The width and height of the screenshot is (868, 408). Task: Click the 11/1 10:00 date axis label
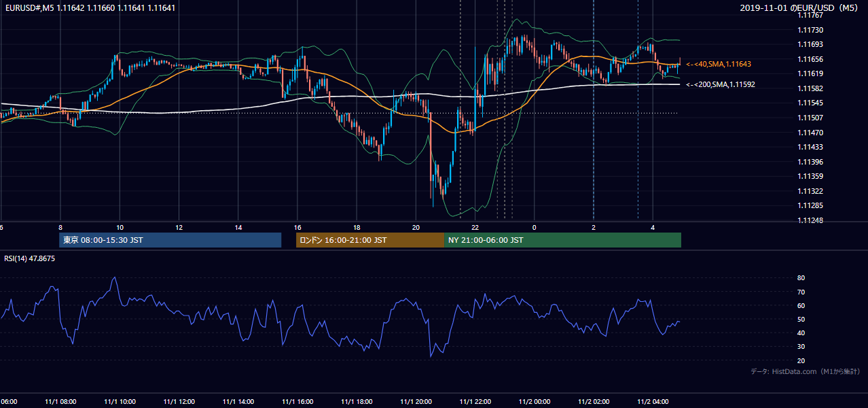pyautogui.click(x=120, y=402)
